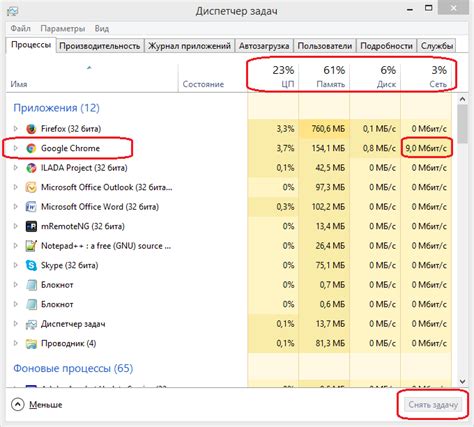
Task: Click the Фоновые процессы (65) group heading
Action: (73, 368)
